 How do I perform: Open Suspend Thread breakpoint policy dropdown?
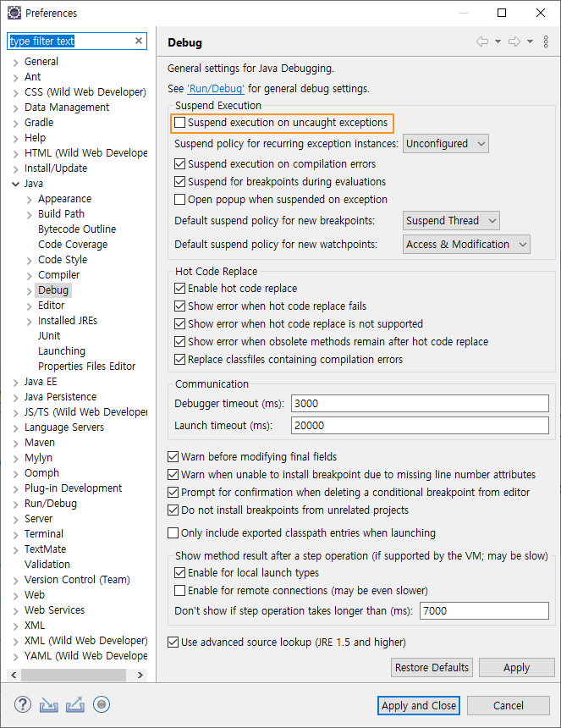pos(451,221)
